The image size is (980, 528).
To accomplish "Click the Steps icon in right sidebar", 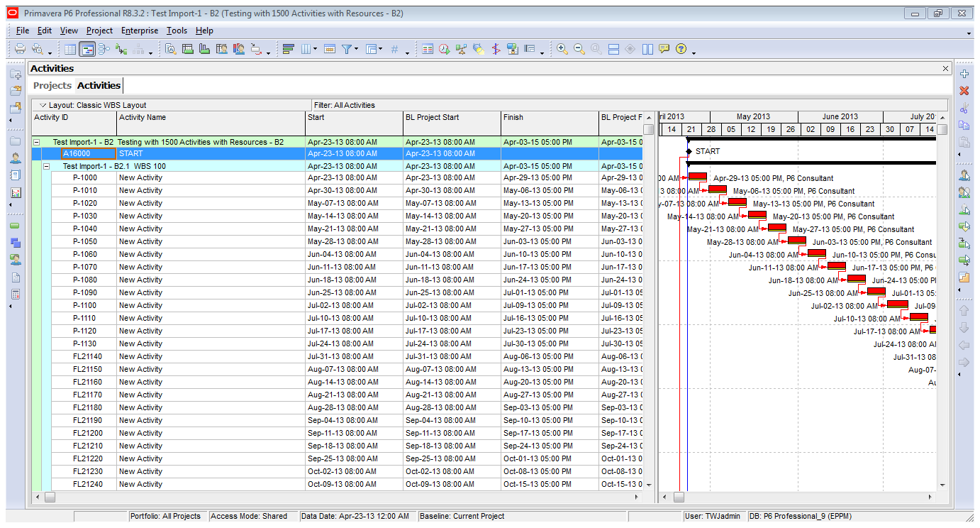I will tap(964, 277).
